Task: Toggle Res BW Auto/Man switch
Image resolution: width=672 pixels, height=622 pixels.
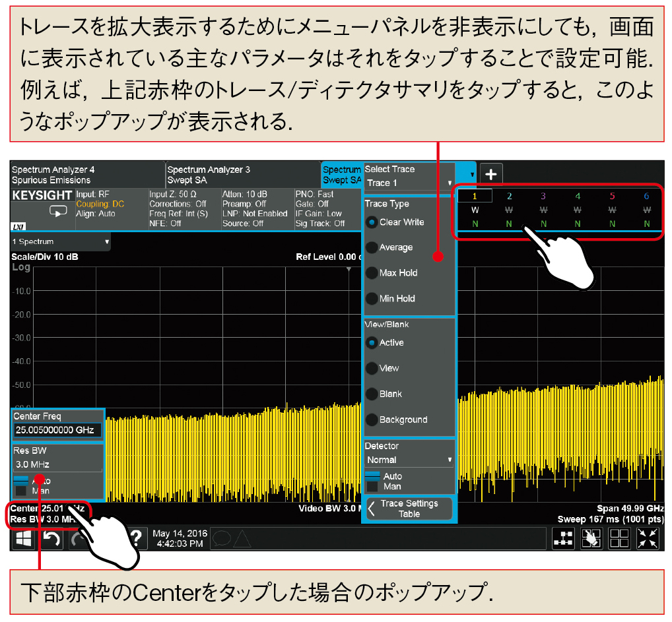Action: click(x=21, y=485)
